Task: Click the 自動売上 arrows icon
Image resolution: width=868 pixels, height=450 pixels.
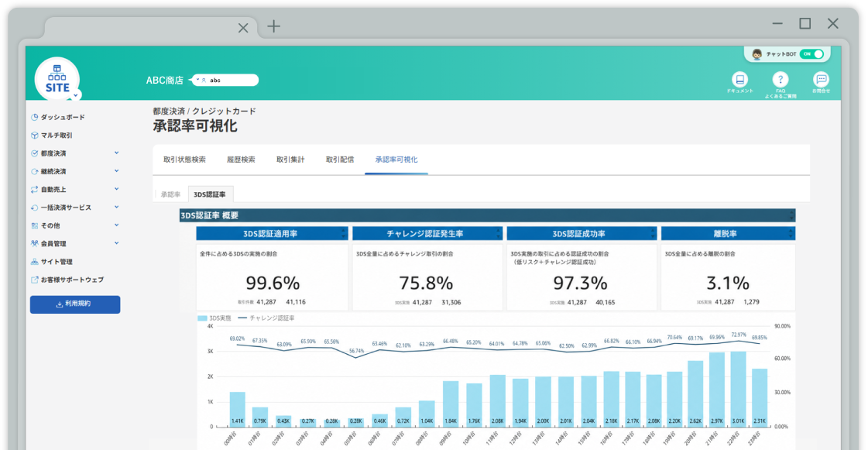Action: tap(34, 189)
